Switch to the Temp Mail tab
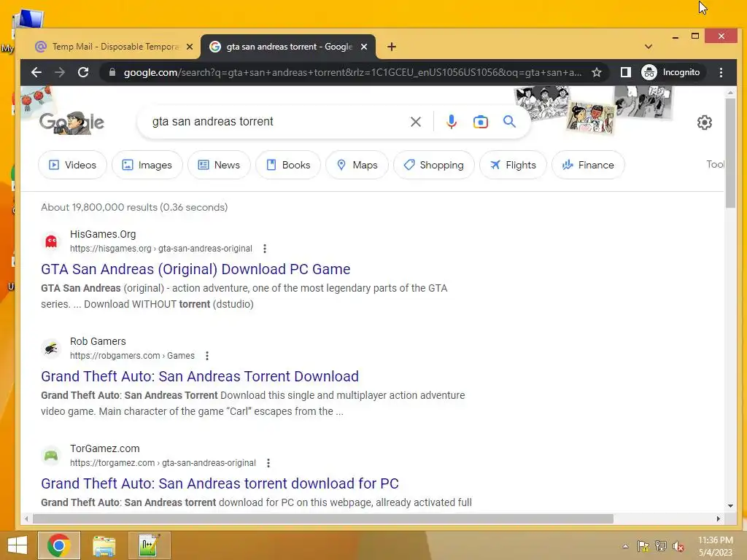Viewport: 747px width, 560px height. (115, 47)
